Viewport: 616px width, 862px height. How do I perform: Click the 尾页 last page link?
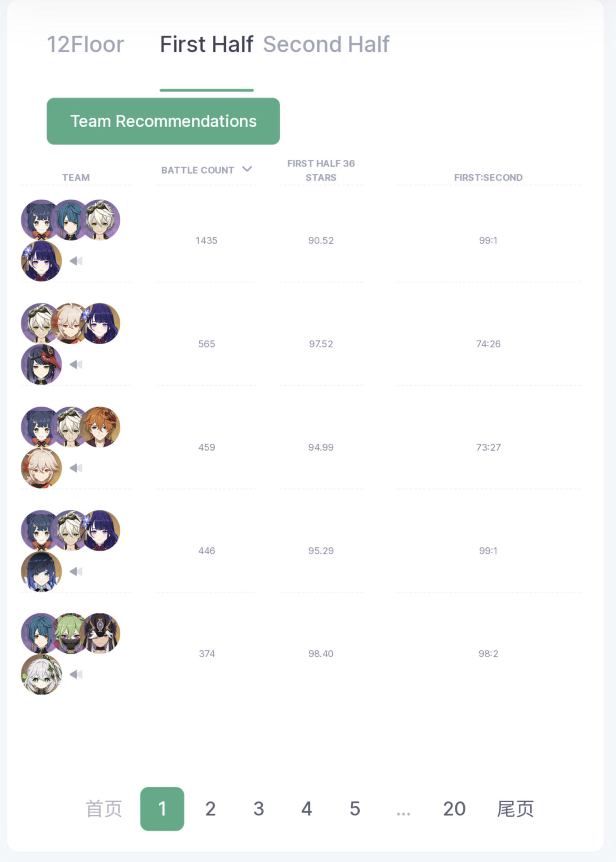pos(515,809)
